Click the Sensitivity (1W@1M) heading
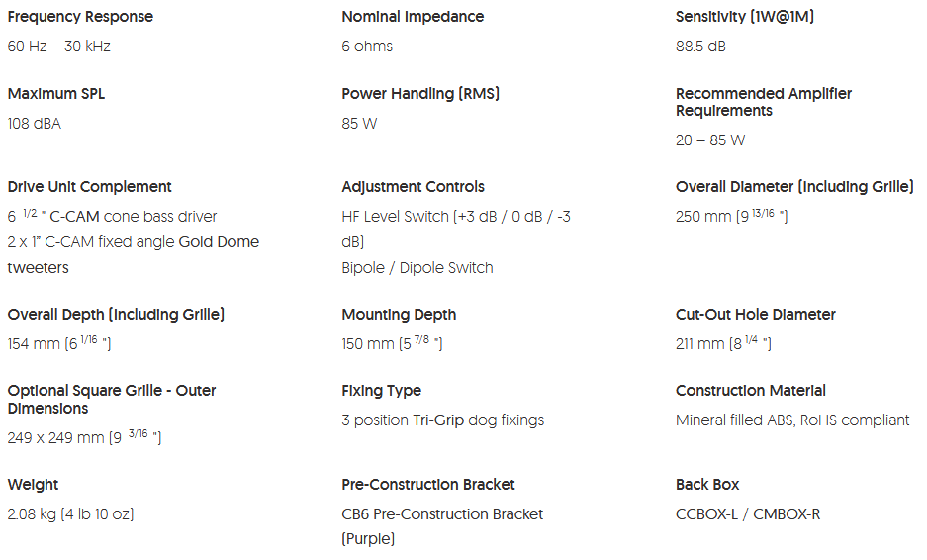Screen dimensions: 927x560 tap(745, 17)
